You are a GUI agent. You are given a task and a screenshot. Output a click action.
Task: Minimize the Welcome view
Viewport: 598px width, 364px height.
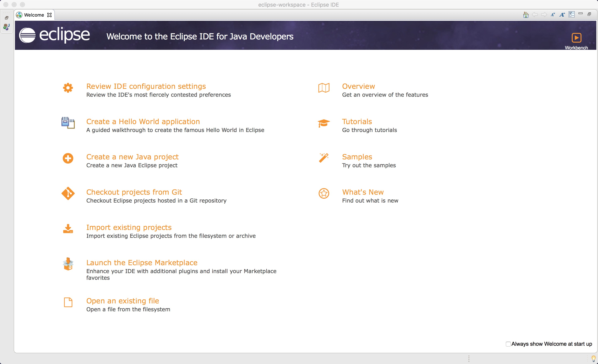pyautogui.click(x=581, y=13)
